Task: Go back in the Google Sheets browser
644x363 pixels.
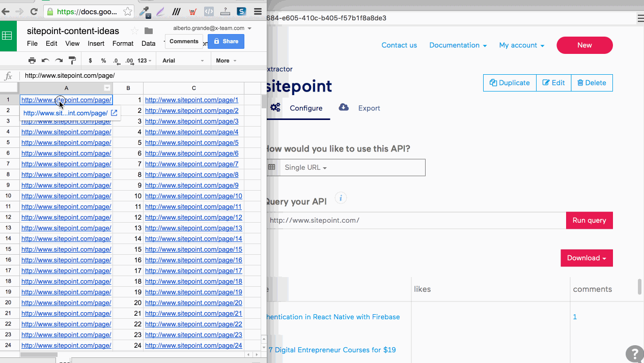Action: [x=6, y=11]
